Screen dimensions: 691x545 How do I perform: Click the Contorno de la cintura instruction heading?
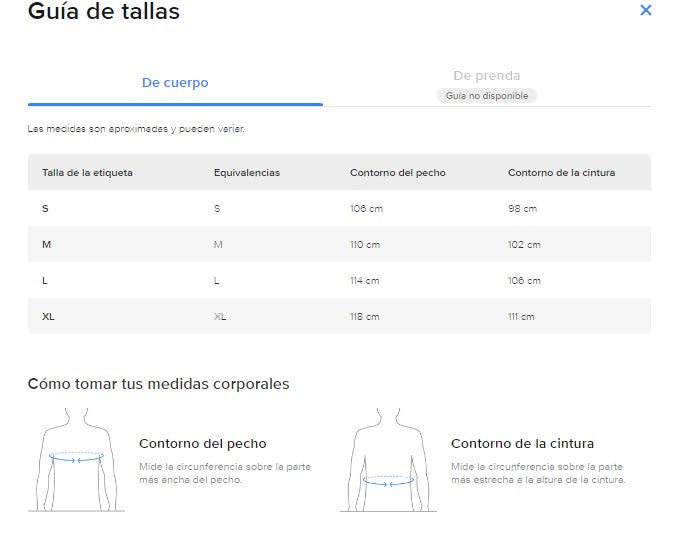[522, 444]
